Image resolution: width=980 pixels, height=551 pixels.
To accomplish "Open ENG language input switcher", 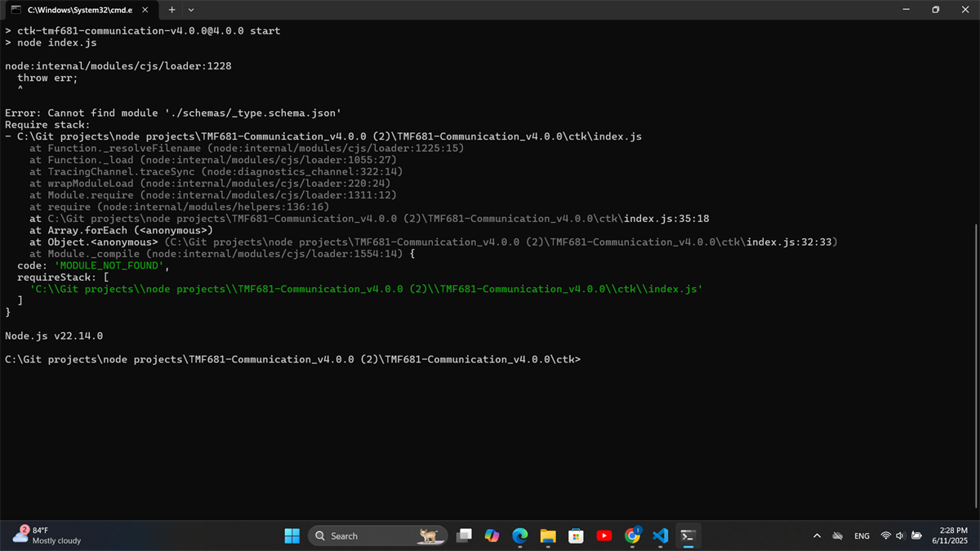I will tap(862, 536).
